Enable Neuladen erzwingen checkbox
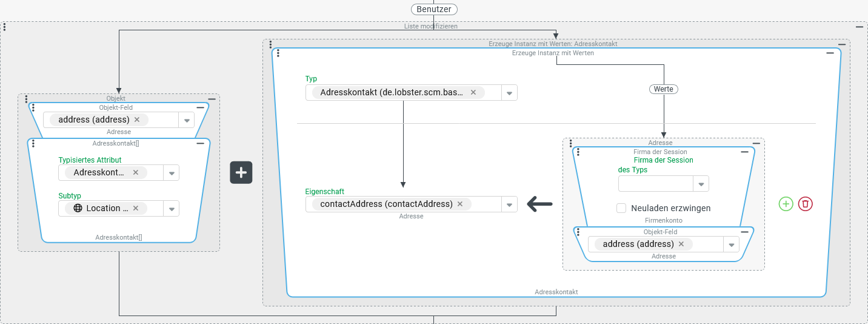Screen dimensions: 868x324 (621, 208)
